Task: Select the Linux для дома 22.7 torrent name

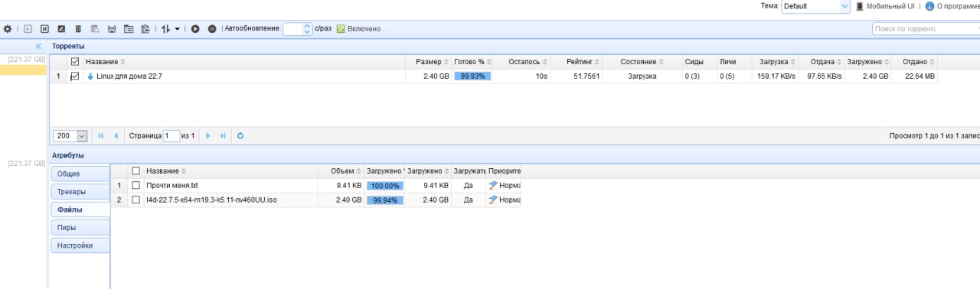Action: [x=129, y=76]
